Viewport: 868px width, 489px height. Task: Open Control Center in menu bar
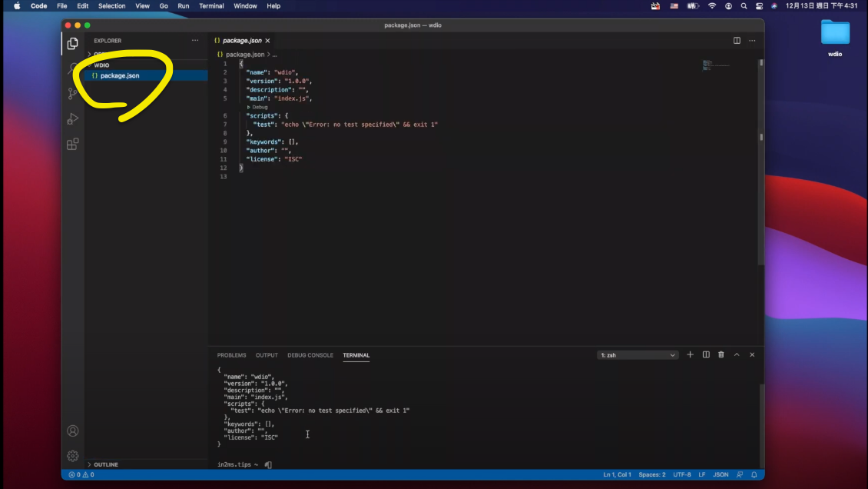pyautogui.click(x=759, y=6)
